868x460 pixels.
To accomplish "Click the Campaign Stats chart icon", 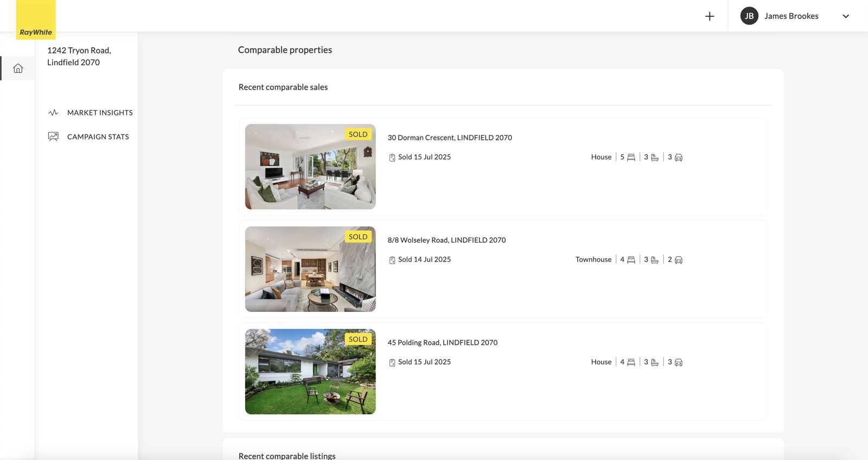I will [x=53, y=137].
